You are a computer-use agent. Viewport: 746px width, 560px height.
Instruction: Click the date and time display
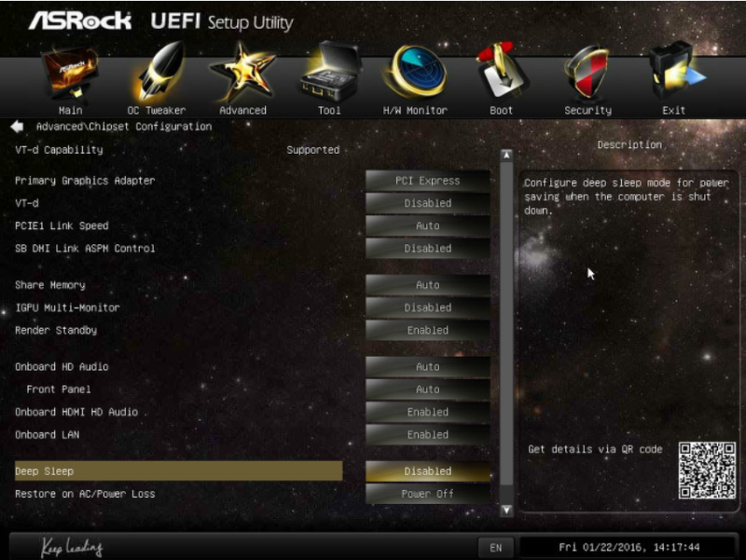coord(629,547)
